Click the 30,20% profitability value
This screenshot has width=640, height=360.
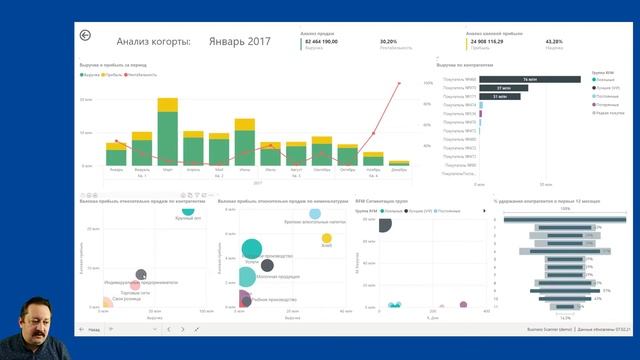point(388,41)
